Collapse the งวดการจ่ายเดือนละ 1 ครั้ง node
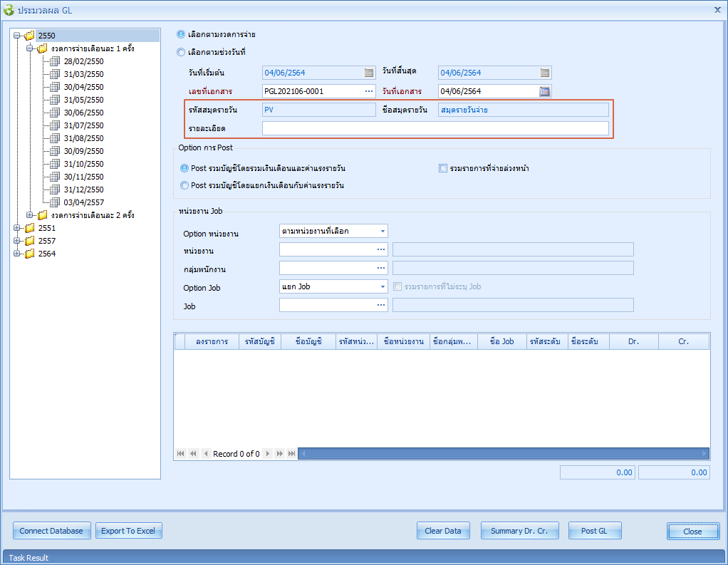 coord(30,48)
